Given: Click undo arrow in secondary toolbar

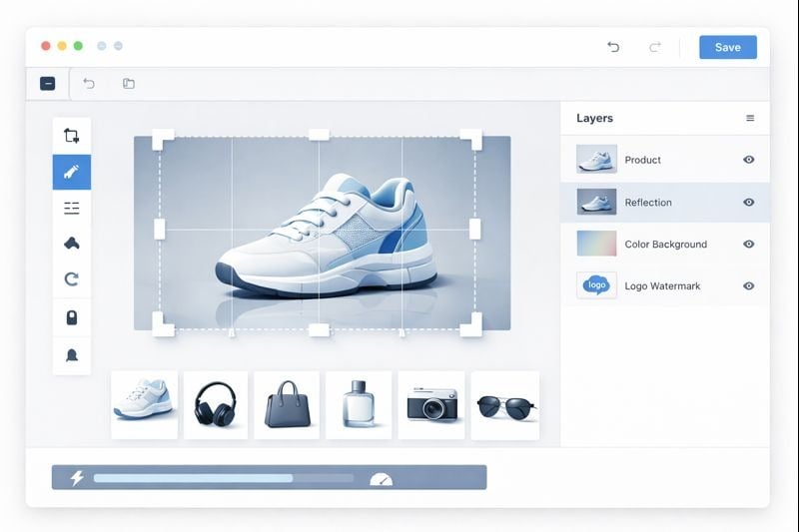Looking at the screenshot, I should (x=89, y=84).
